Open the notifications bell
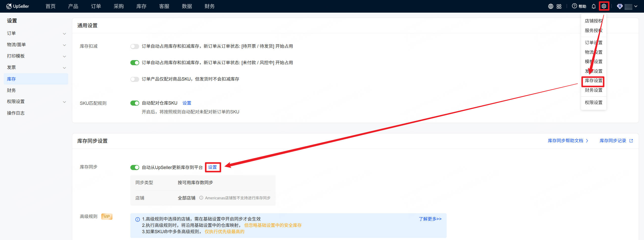This screenshot has height=240, width=644. pos(594,6)
